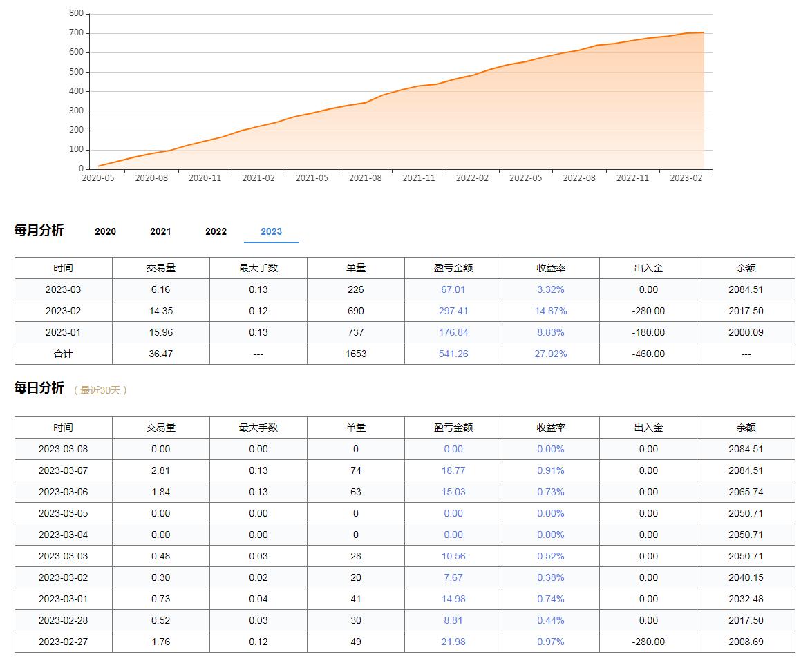
Task: Click yield 3.32% in 2023-03 row
Action: [551, 289]
